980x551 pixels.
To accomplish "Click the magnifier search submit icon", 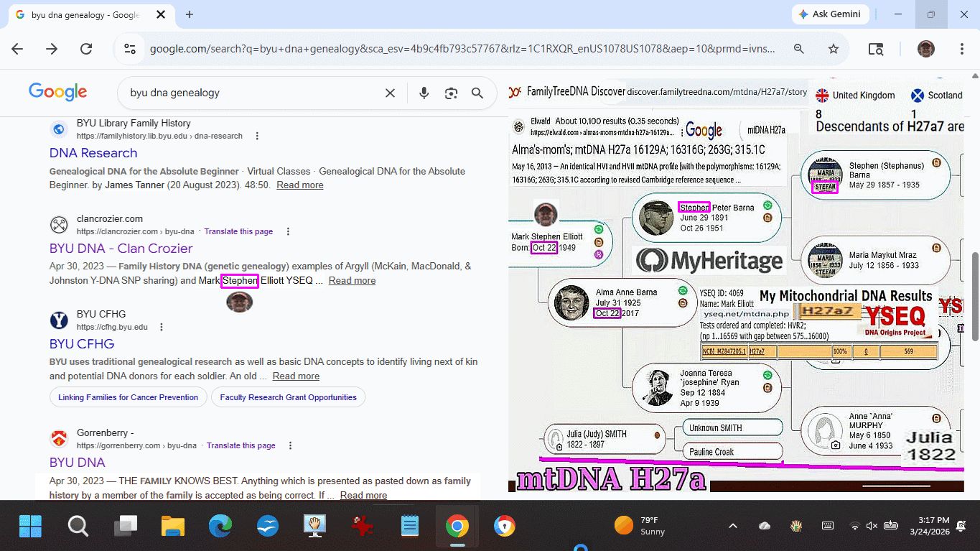I will pyautogui.click(x=477, y=93).
